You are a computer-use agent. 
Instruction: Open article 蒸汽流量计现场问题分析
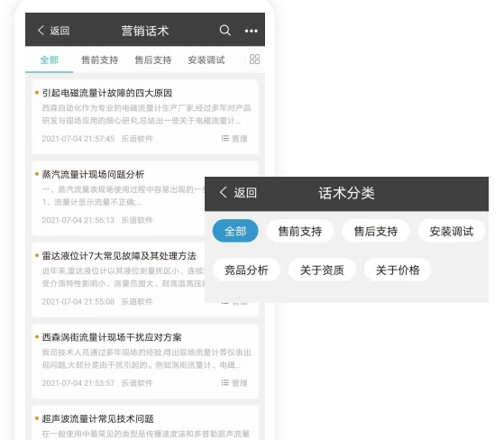point(93,175)
